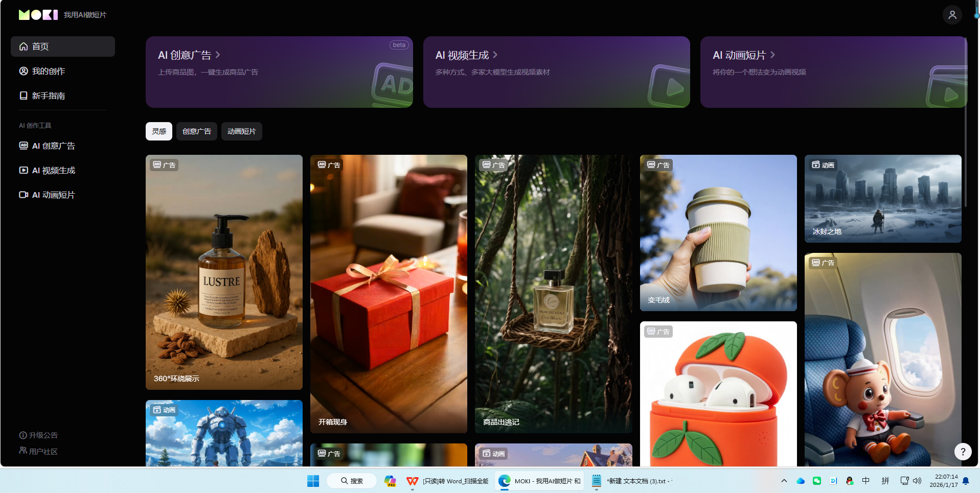
Task: Open the user profile avatar icon
Action: tap(952, 15)
